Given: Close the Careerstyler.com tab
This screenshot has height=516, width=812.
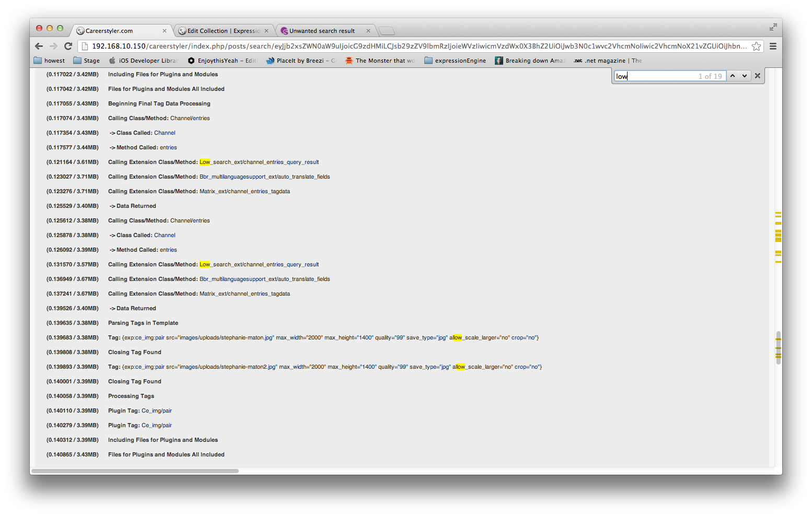Looking at the screenshot, I should pos(165,31).
